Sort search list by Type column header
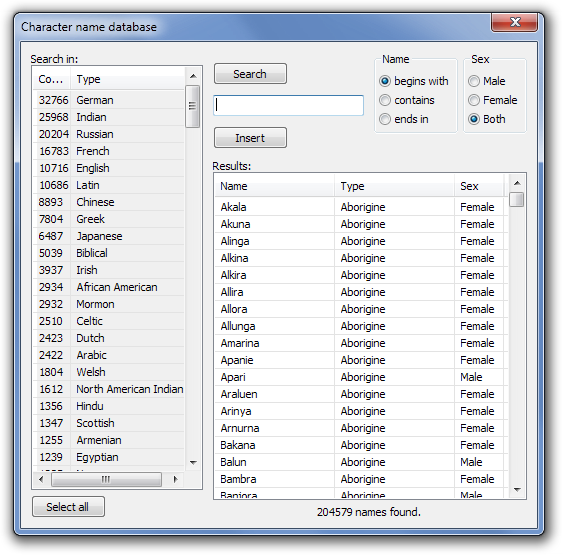 point(127,79)
